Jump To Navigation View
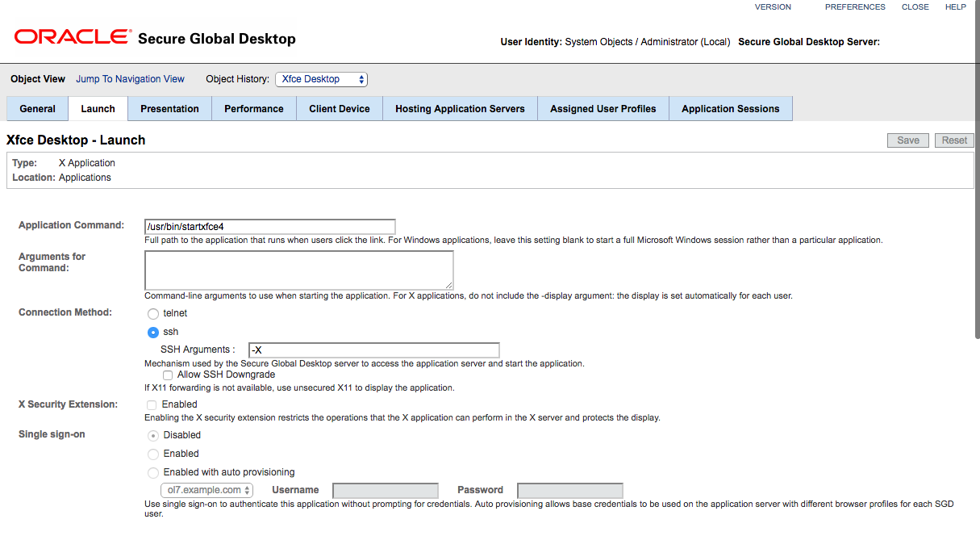 point(130,79)
